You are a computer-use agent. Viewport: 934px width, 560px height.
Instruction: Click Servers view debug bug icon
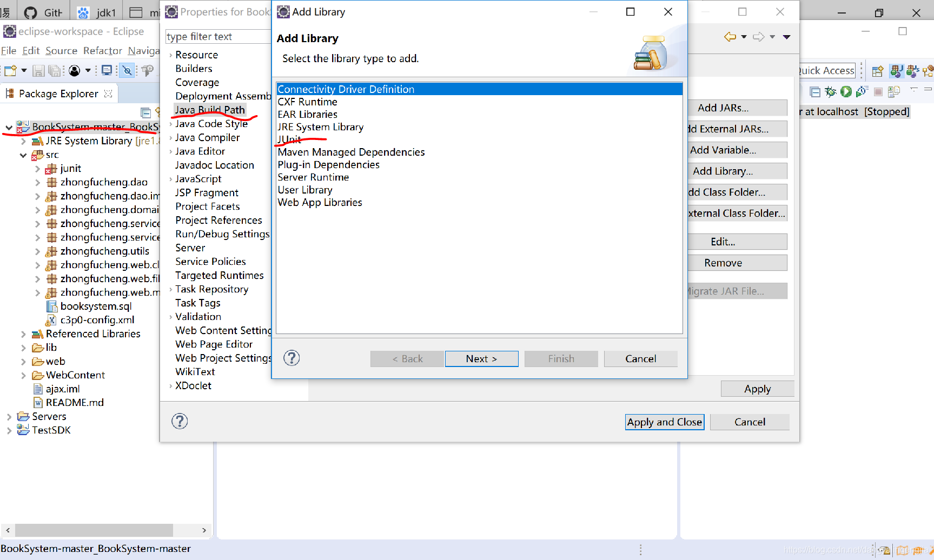pyautogui.click(x=831, y=92)
